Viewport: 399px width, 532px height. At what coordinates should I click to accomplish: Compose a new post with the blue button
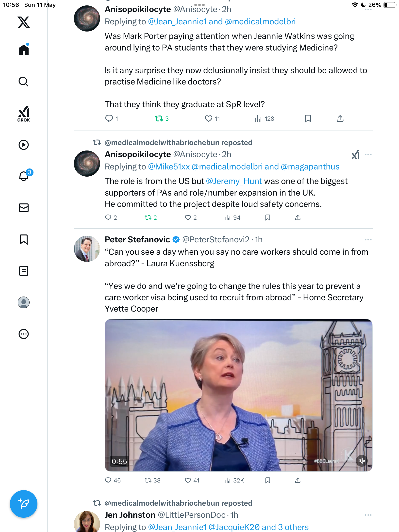point(24,504)
